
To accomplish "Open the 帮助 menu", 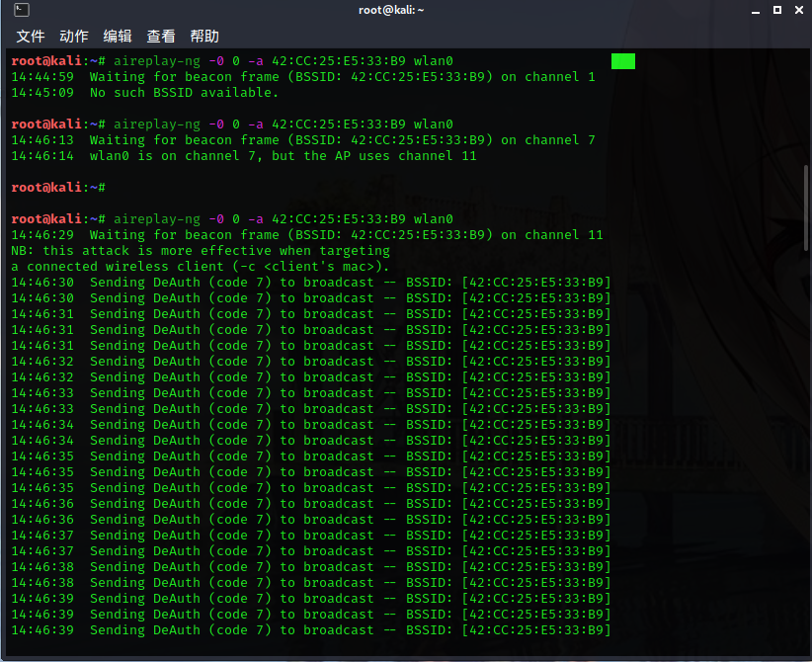I will 204,37.
